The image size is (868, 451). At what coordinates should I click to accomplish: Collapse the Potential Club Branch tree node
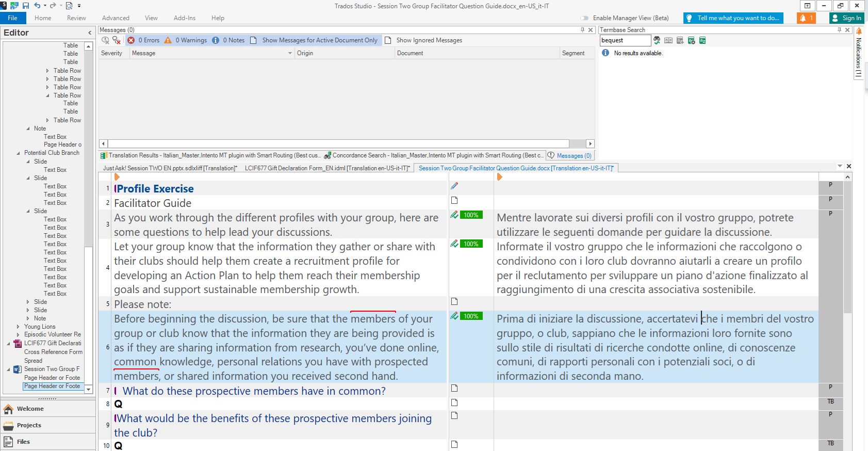click(x=19, y=153)
